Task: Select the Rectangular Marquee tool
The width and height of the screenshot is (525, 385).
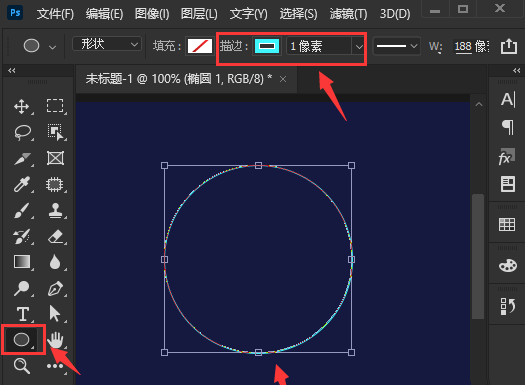Action: (x=55, y=106)
